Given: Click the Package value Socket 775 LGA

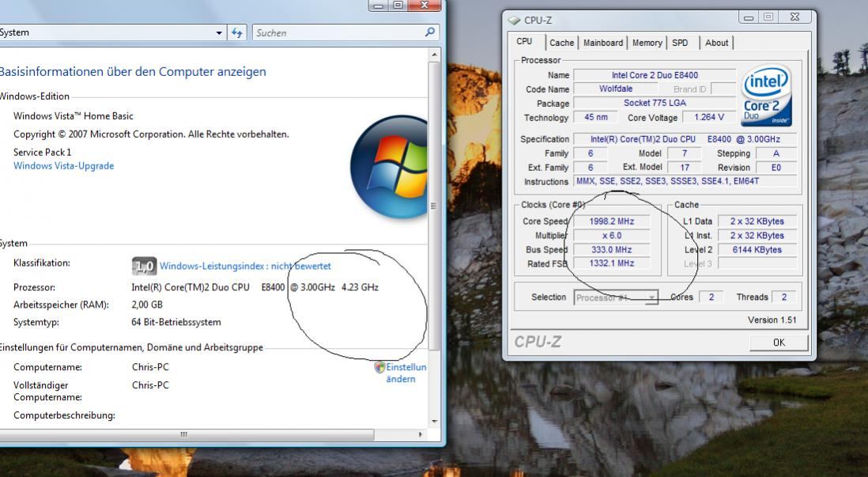Looking at the screenshot, I should click(655, 103).
